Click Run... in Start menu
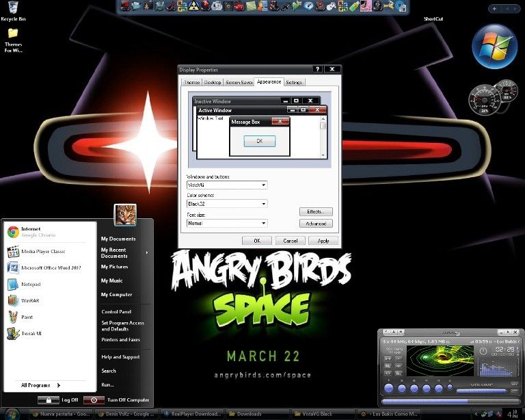 click(107, 385)
